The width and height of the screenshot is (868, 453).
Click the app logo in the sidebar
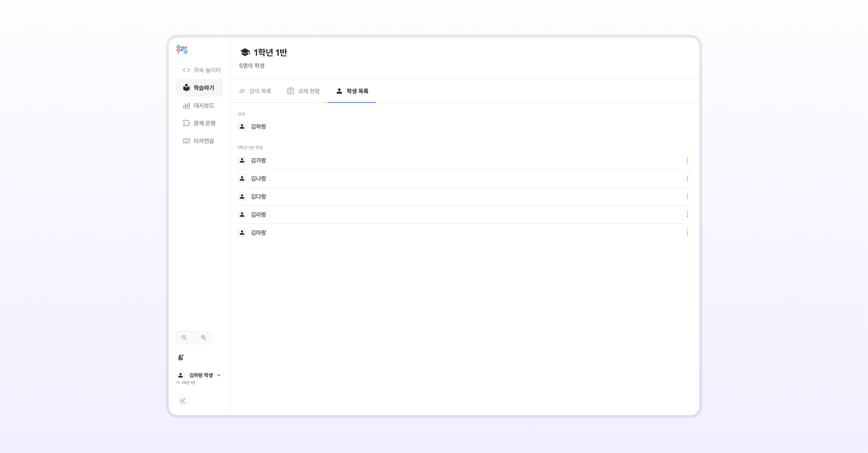(x=182, y=49)
